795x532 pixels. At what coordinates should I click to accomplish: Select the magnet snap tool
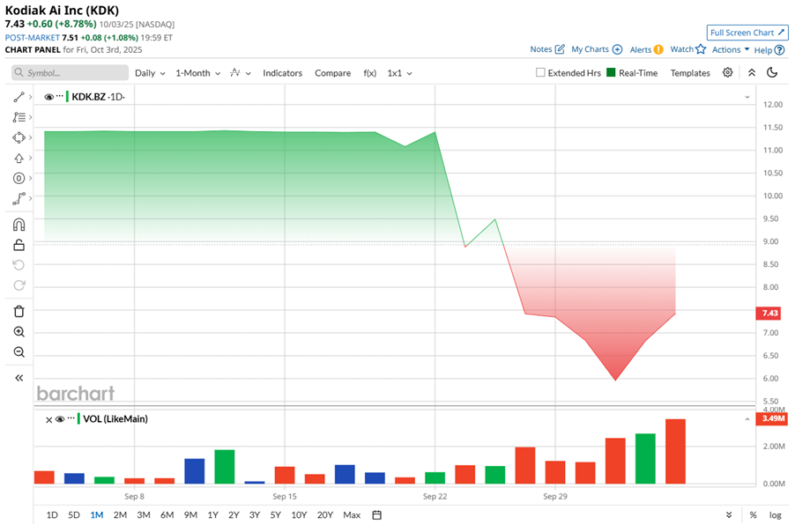pyautogui.click(x=19, y=225)
